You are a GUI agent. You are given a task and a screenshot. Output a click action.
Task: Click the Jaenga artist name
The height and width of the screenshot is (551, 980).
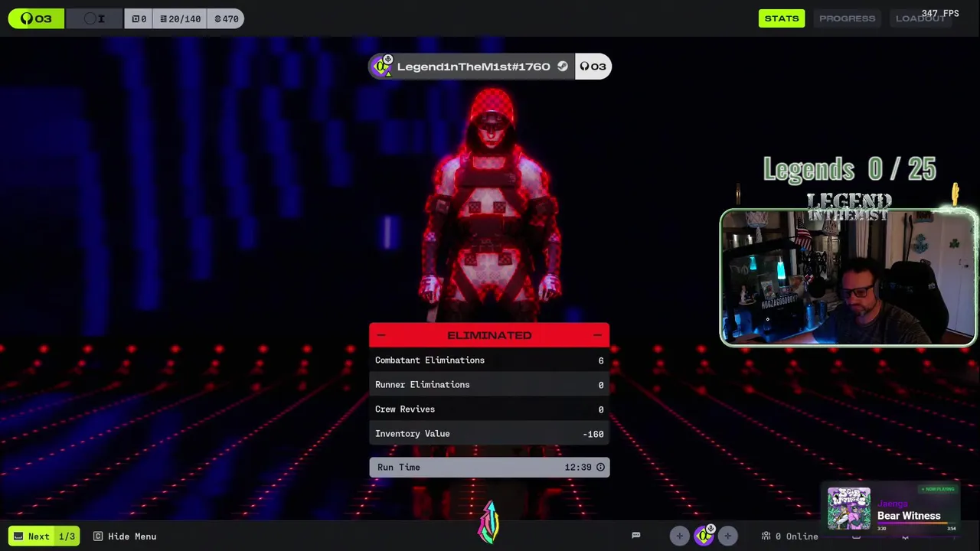893,504
